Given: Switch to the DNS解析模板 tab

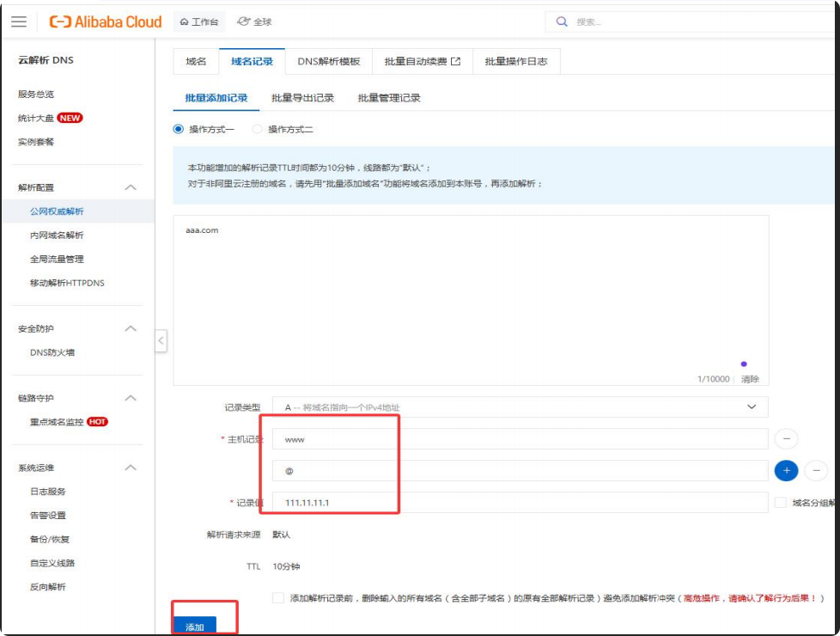Looking at the screenshot, I should tap(328, 62).
